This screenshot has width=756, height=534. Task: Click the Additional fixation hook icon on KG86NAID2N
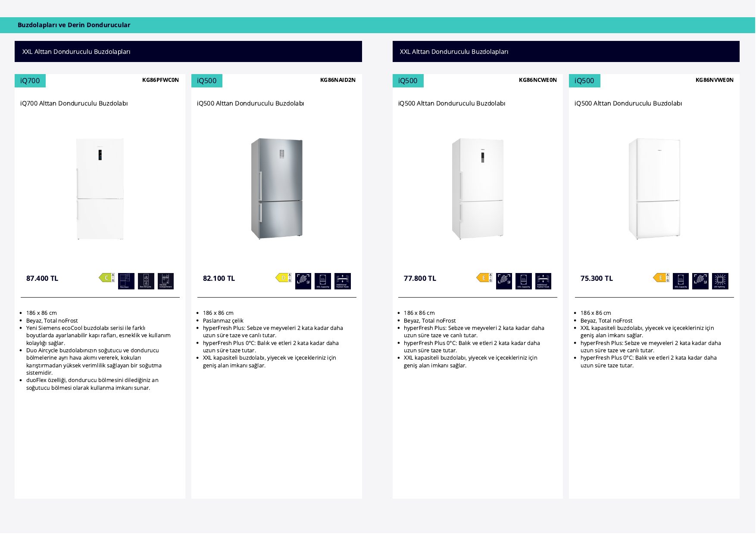pos(343,281)
